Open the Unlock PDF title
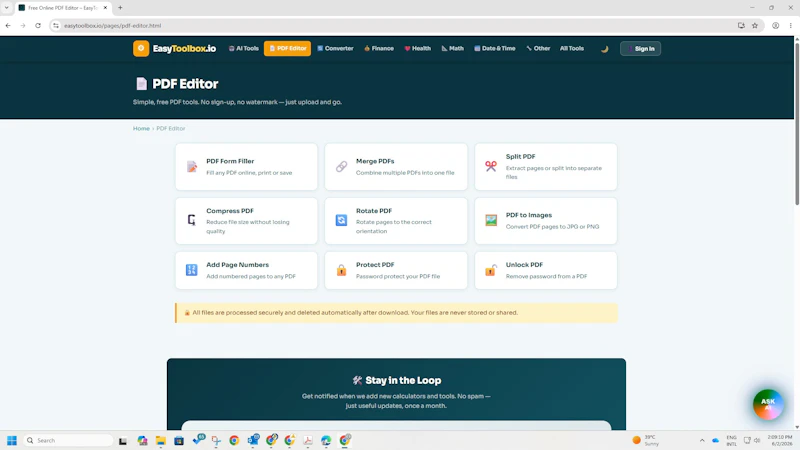The image size is (800, 450). [x=524, y=265]
